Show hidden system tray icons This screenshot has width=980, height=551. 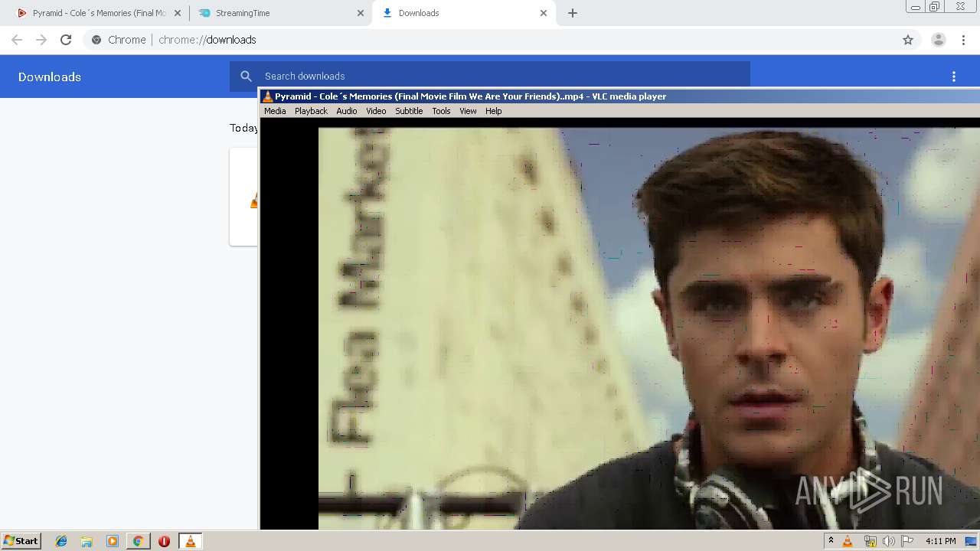[831, 541]
